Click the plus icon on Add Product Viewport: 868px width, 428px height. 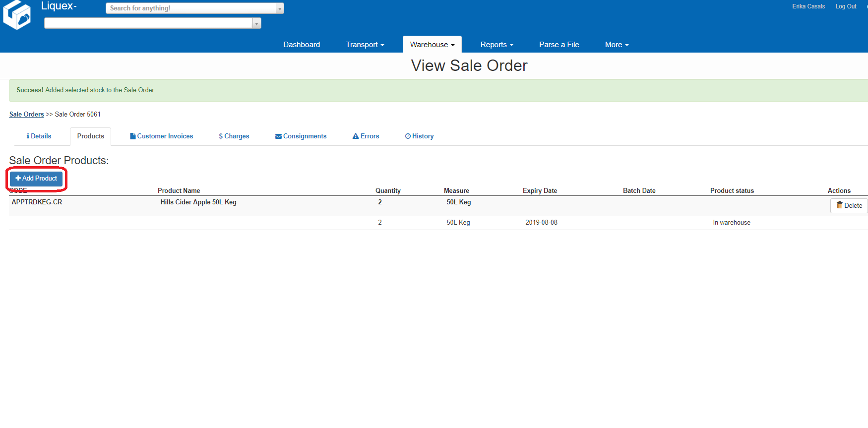coord(18,179)
